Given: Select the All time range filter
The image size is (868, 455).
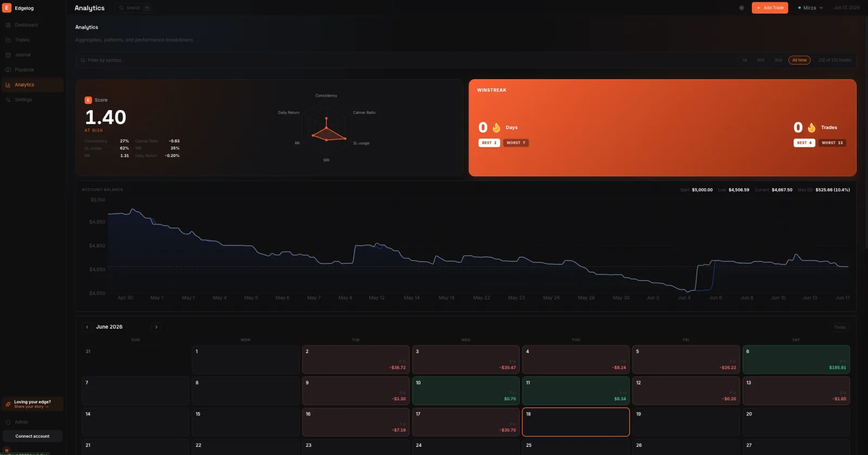Looking at the screenshot, I should pyautogui.click(x=800, y=60).
